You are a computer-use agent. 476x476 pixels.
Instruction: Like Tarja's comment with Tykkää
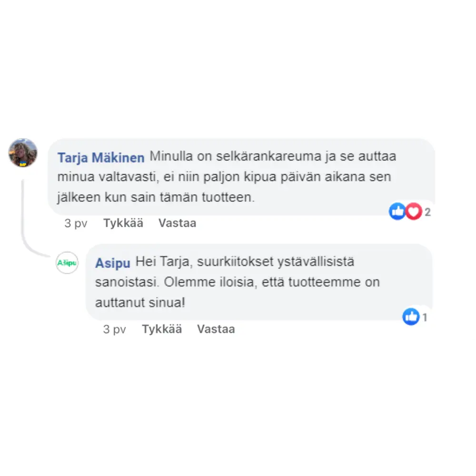123,223
